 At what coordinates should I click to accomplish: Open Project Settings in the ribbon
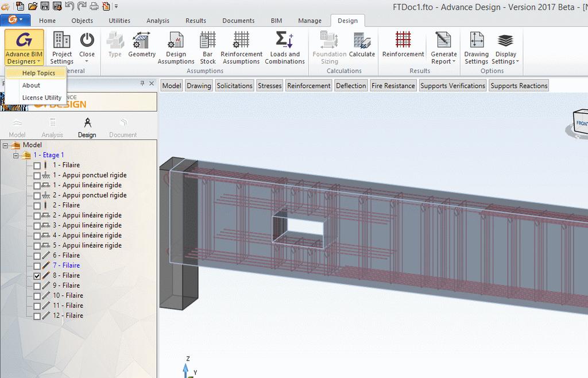62,47
